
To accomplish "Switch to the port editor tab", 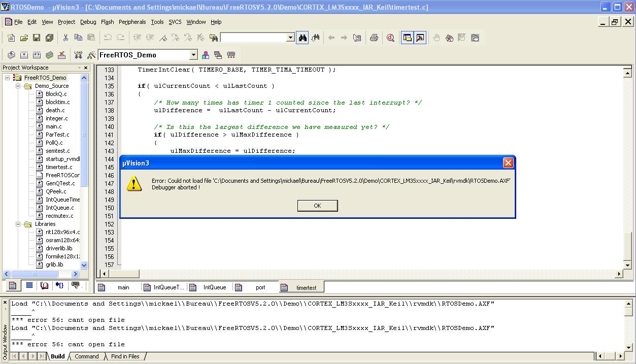I will [256, 287].
